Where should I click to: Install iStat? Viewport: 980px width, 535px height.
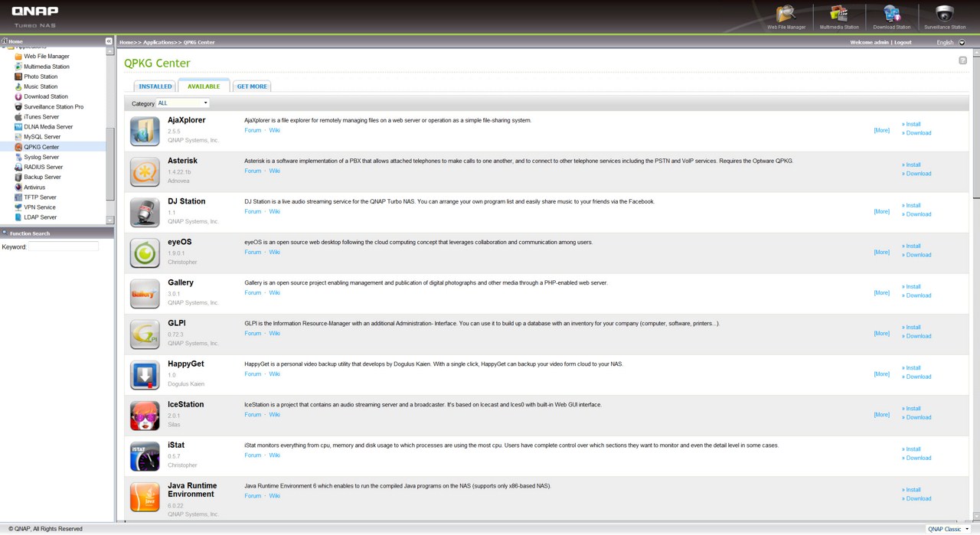tap(913, 449)
